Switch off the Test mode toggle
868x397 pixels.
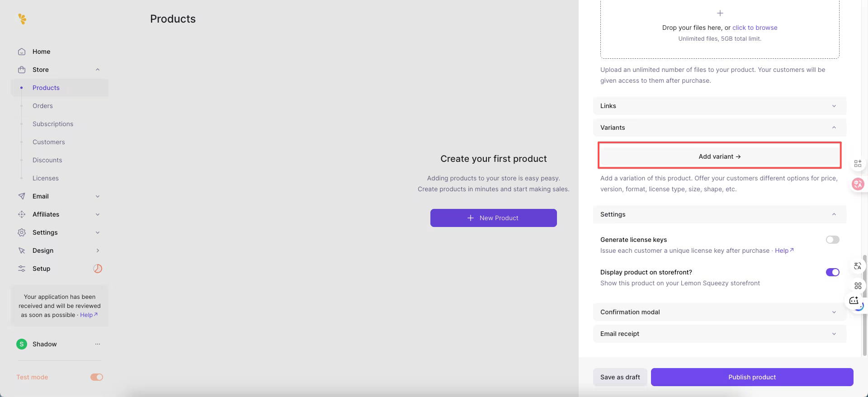tap(97, 377)
